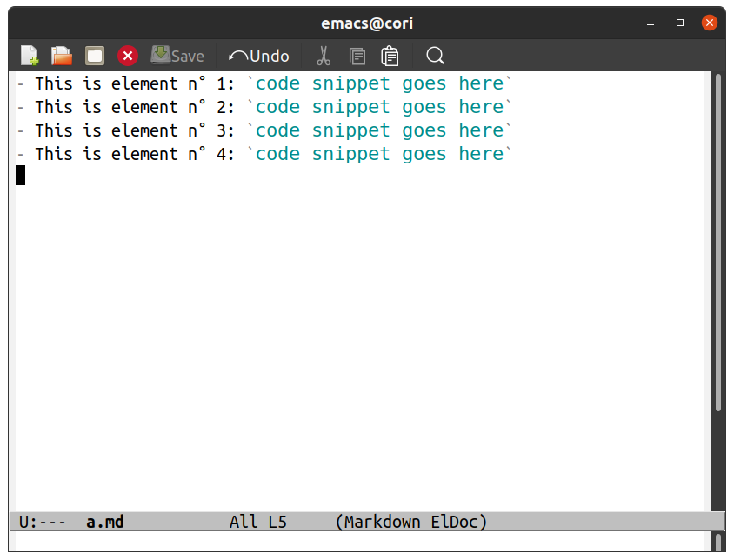Viewport: 734px width, 560px height.
Task: Open a file with the folder icon
Action: click(x=62, y=56)
